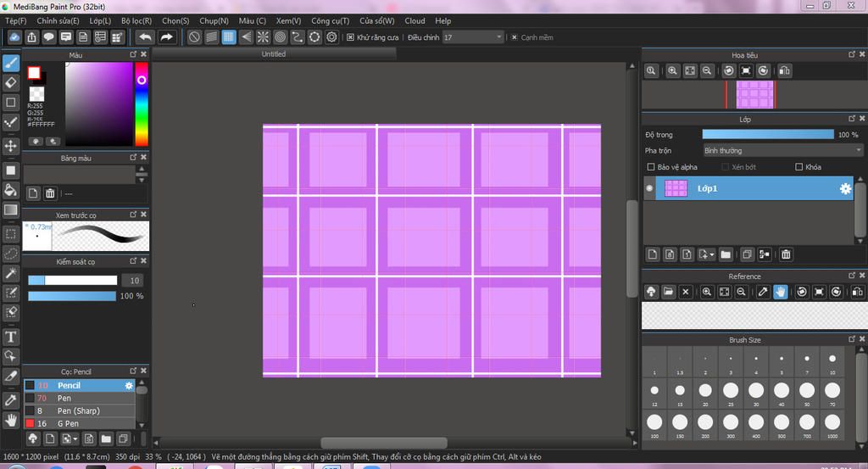Select the Pen (Sharp) brush
The image size is (868, 469).
79,410
